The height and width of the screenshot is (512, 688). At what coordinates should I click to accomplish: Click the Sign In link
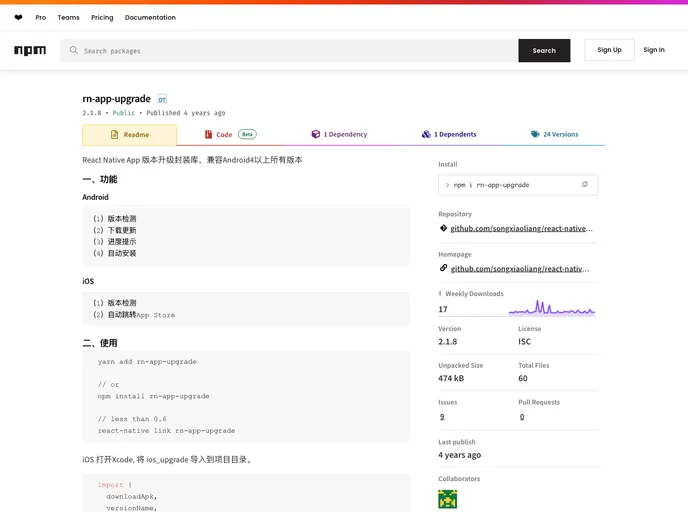click(x=654, y=50)
